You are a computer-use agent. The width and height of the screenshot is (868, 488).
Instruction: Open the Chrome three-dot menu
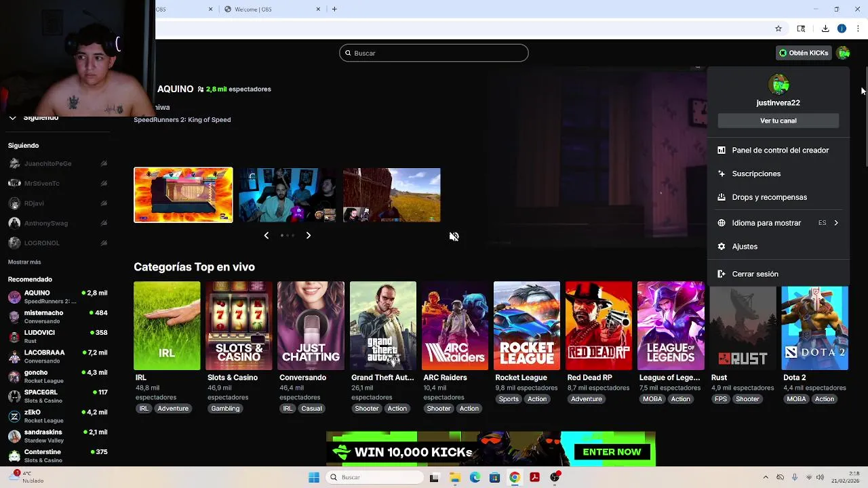point(858,28)
